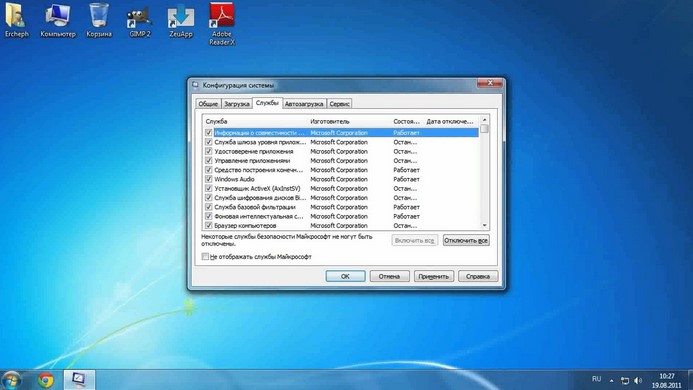The image size is (693, 390).
Task: Close the Конфигурация системы dialog
Action: click(490, 83)
